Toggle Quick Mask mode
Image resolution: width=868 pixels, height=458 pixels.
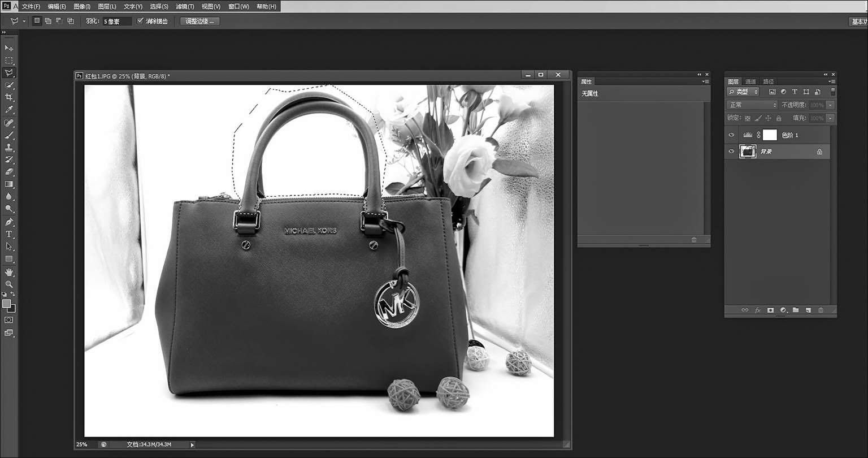(x=9, y=320)
